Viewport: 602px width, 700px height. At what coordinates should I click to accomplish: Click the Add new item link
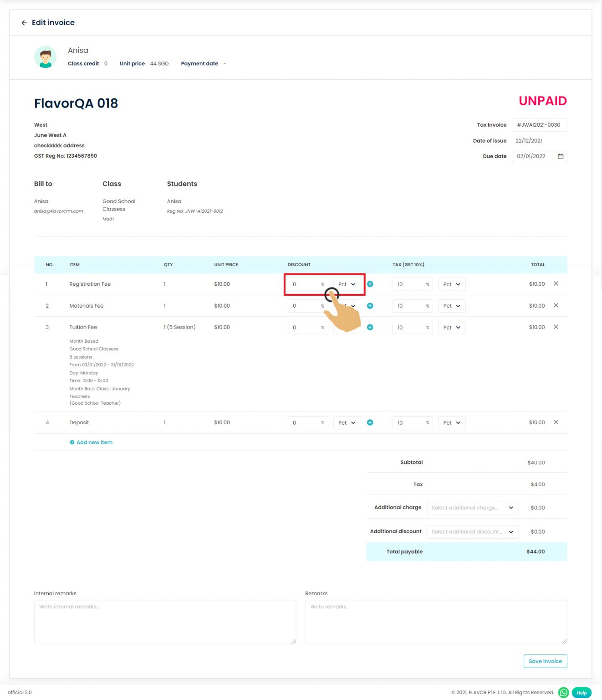pyautogui.click(x=94, y=442)
